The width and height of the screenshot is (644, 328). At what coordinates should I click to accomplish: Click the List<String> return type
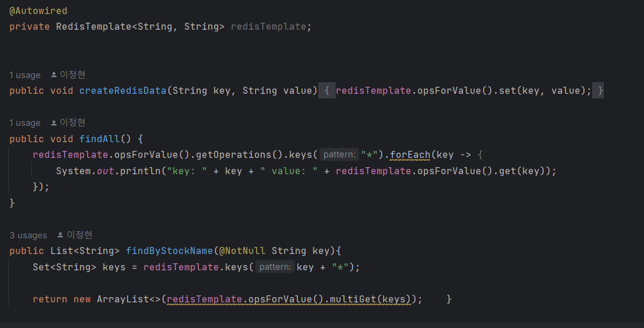[85, 251]
